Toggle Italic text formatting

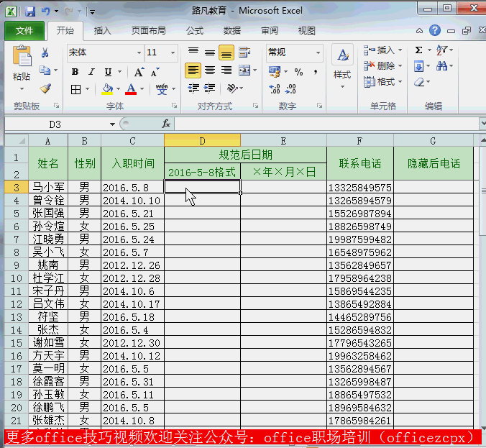(91, 72)
